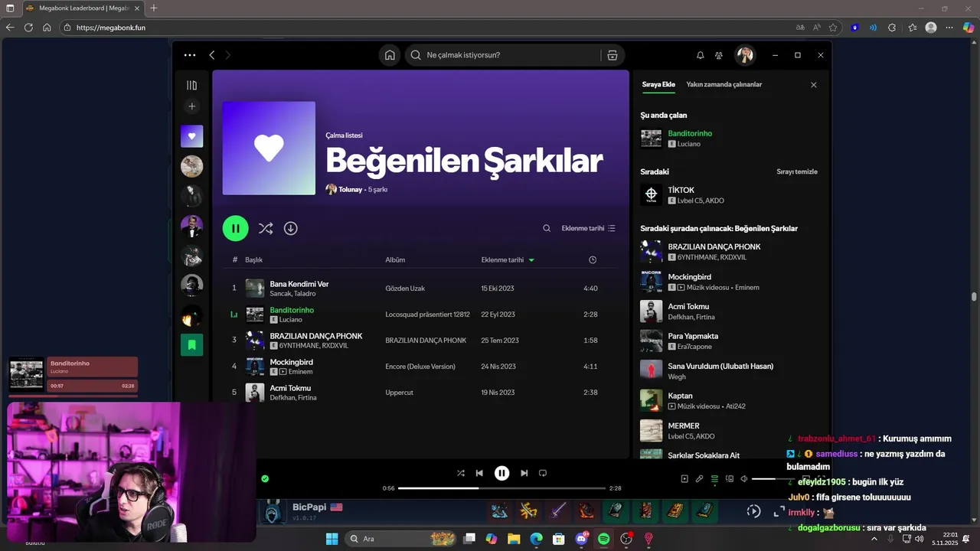Create a playlist with the plus icon

(191, 106)
